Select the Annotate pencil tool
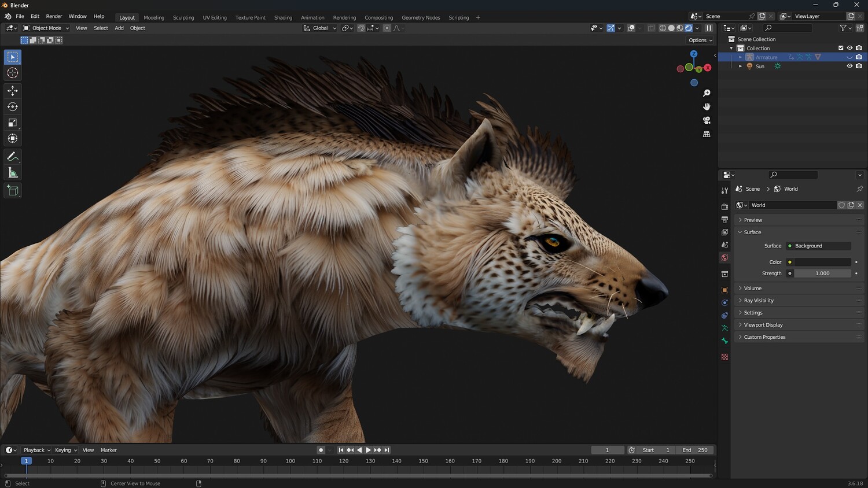This screenshot has height=488, width=868. tap(13, 157)
